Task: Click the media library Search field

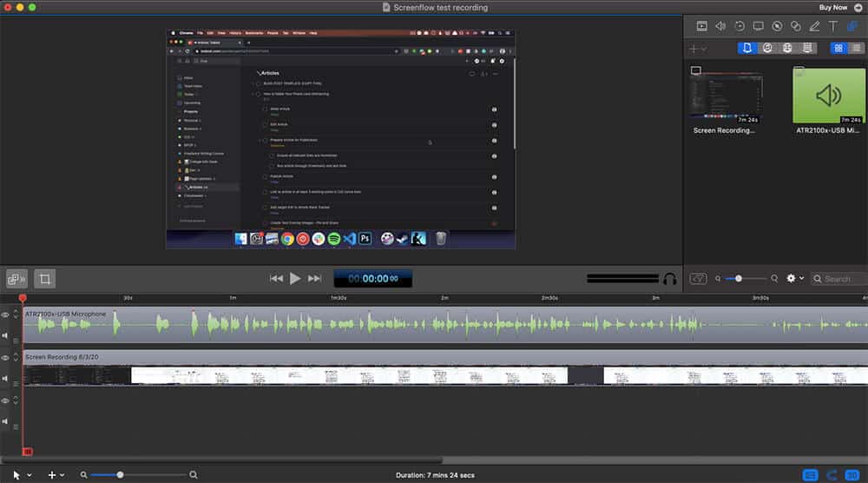Action: click(838, 279)
